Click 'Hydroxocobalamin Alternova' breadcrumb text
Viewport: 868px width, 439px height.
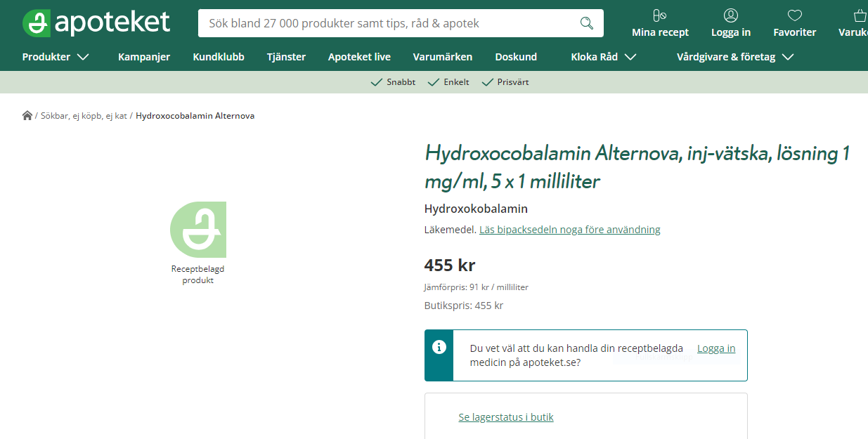pyautogui.click(x=195, y=116)
